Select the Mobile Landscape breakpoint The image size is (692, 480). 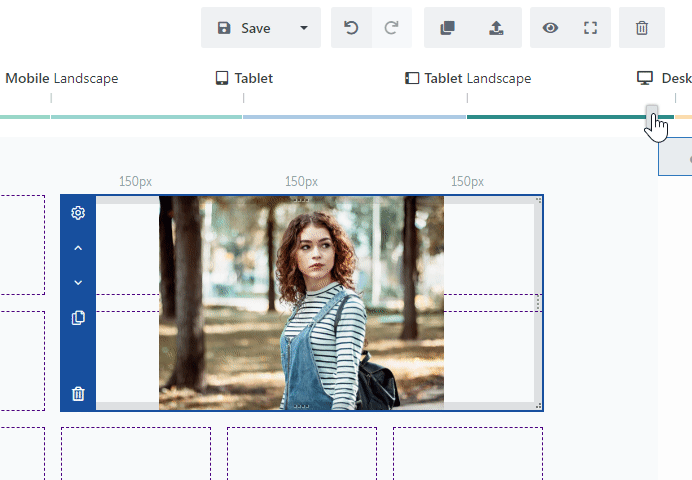(x=60, y=78)
